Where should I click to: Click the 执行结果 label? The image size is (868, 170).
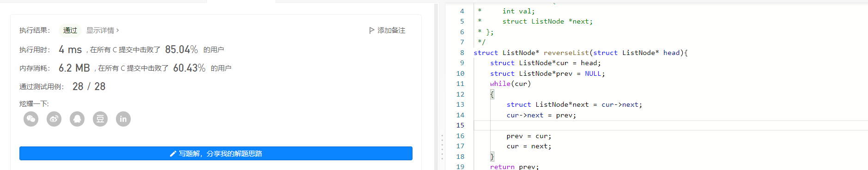tap(35, 30)
